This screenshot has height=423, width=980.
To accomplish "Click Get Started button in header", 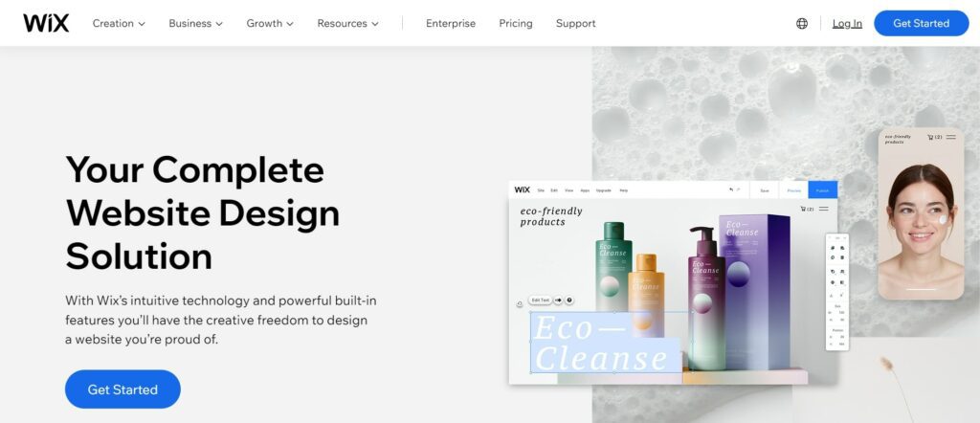I will [x=922, y=23].
